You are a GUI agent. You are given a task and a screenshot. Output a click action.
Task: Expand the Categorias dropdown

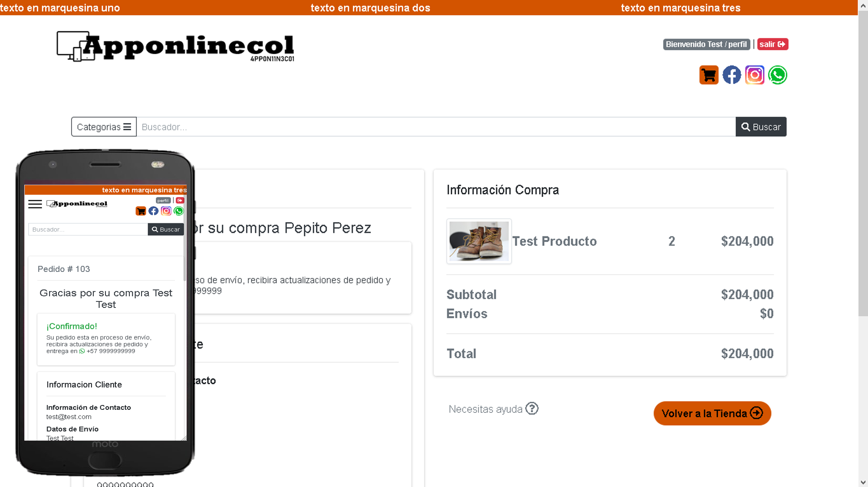click(x=104, y=127)
